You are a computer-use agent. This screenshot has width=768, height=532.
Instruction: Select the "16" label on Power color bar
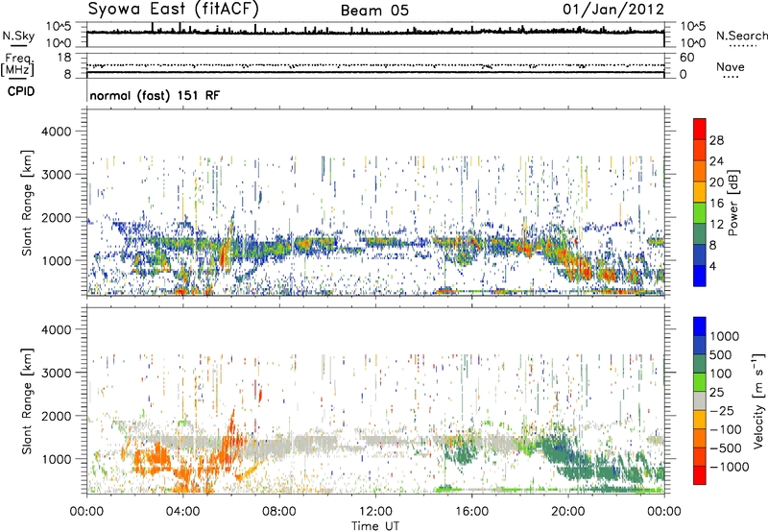click(716, 204)
